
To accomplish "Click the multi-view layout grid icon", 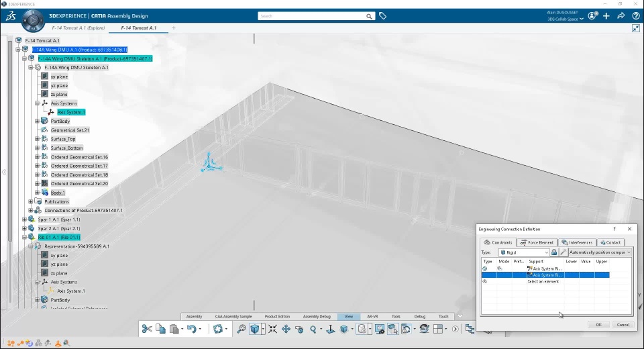I will pyautogui.click(x=438, y=329).
